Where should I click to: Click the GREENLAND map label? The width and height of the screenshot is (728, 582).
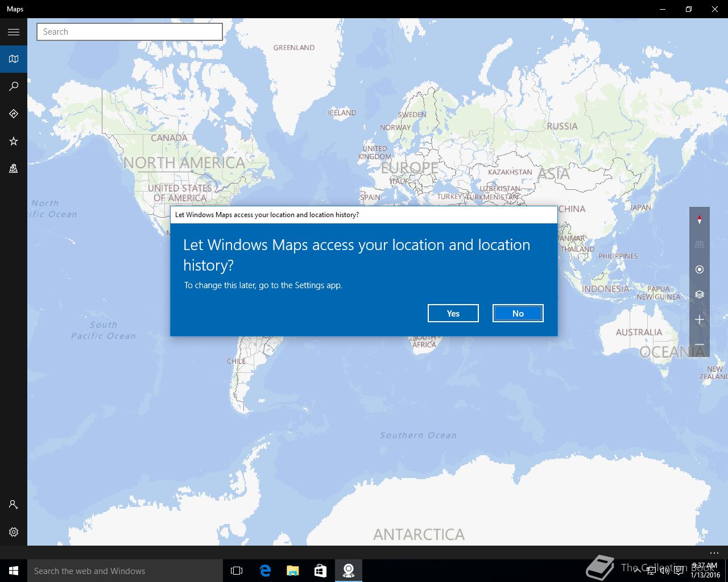pos(294,48)
